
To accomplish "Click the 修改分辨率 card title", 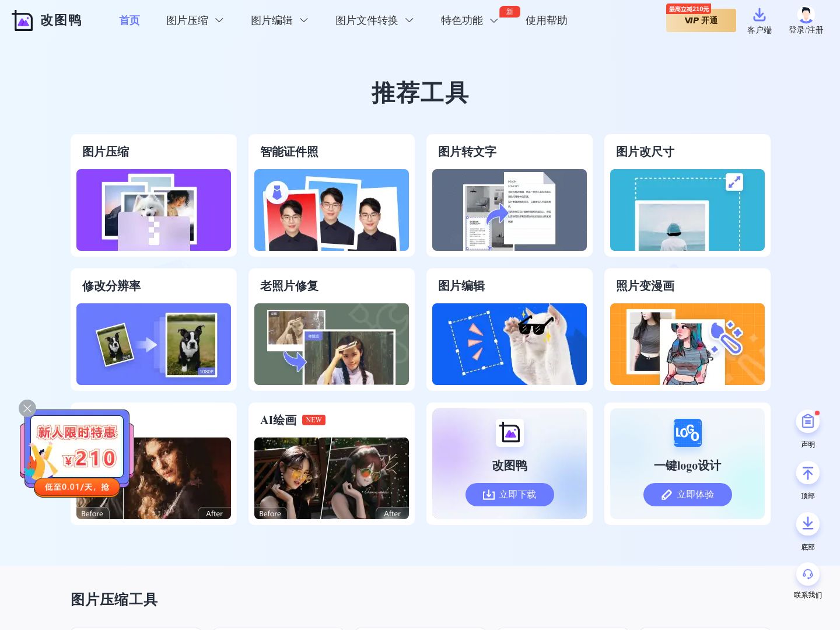I will [x=111, y=286].
